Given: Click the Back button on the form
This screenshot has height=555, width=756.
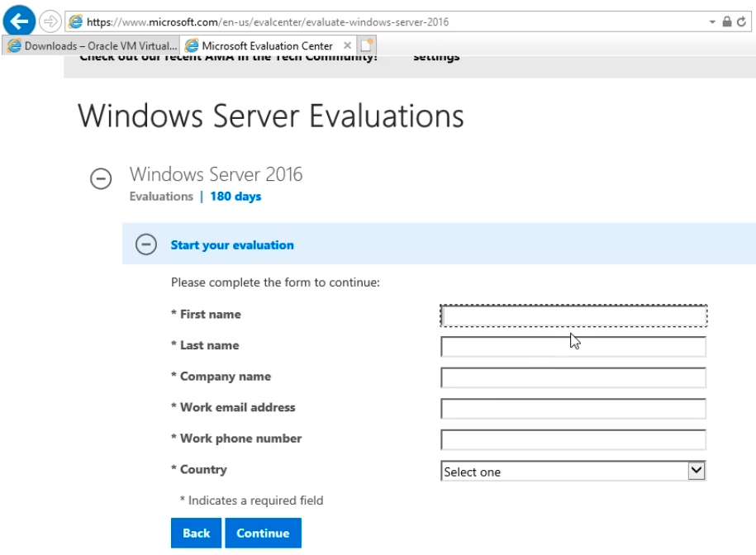Looking at the screenshot, I should [x=197, y=533].
